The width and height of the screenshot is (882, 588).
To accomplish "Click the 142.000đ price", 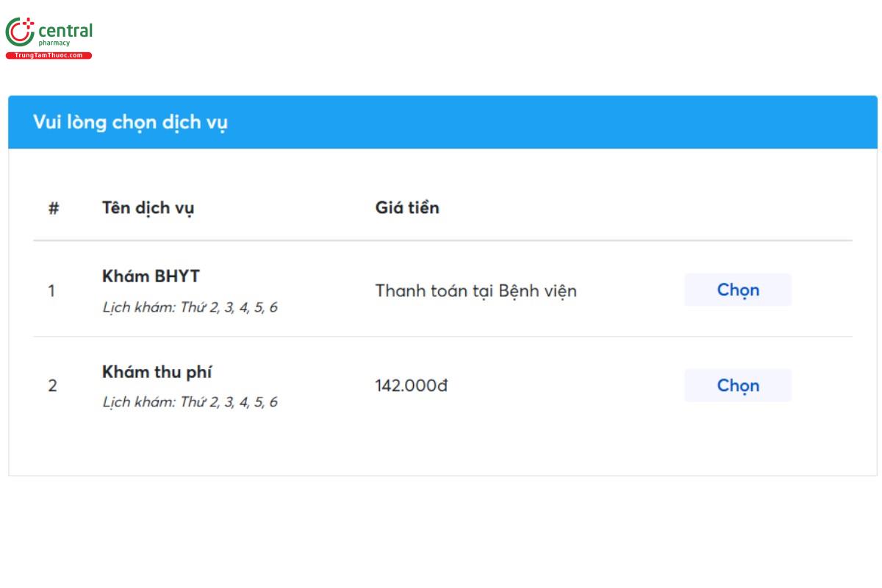I will [x=411, y=386].
